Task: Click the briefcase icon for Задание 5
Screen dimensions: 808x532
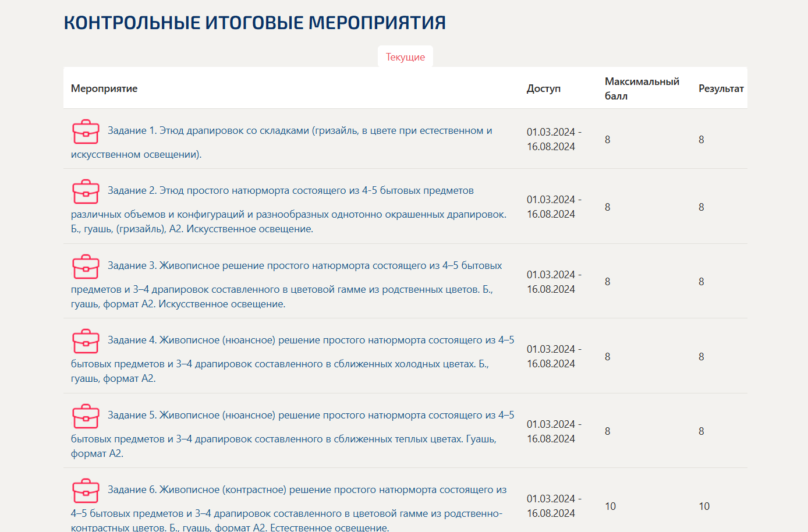Action: (x=86, y=416)
